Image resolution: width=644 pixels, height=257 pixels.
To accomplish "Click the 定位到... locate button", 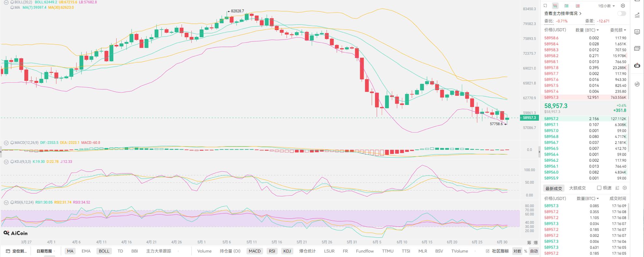I will click(x=16, y=251).
